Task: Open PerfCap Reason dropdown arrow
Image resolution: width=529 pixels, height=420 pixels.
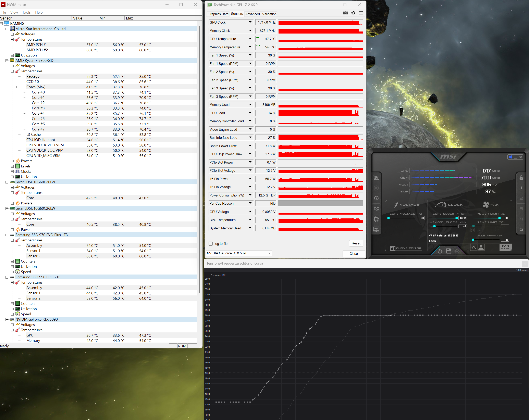Action: tap(250, 203)
